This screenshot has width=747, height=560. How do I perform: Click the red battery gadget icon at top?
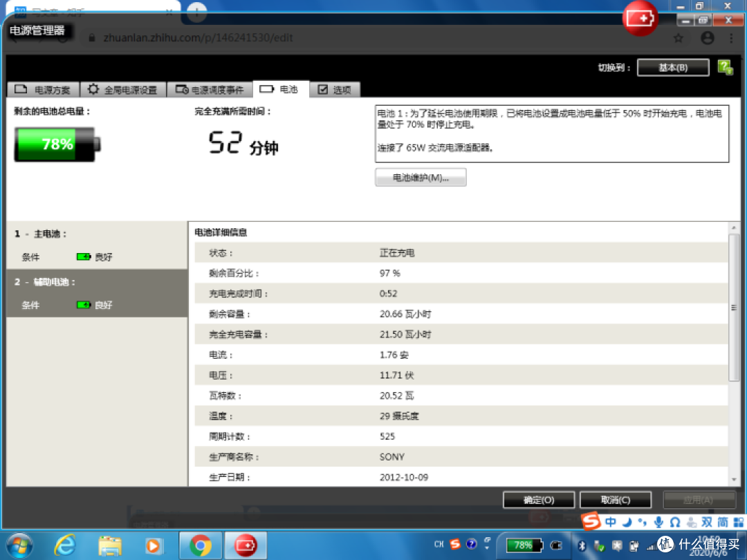point(640,19)
